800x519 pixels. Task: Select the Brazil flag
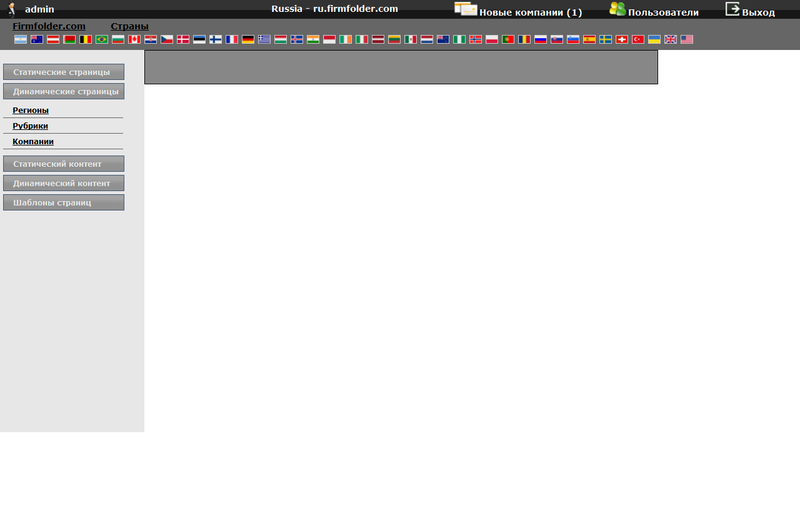(x=102, y=39)
